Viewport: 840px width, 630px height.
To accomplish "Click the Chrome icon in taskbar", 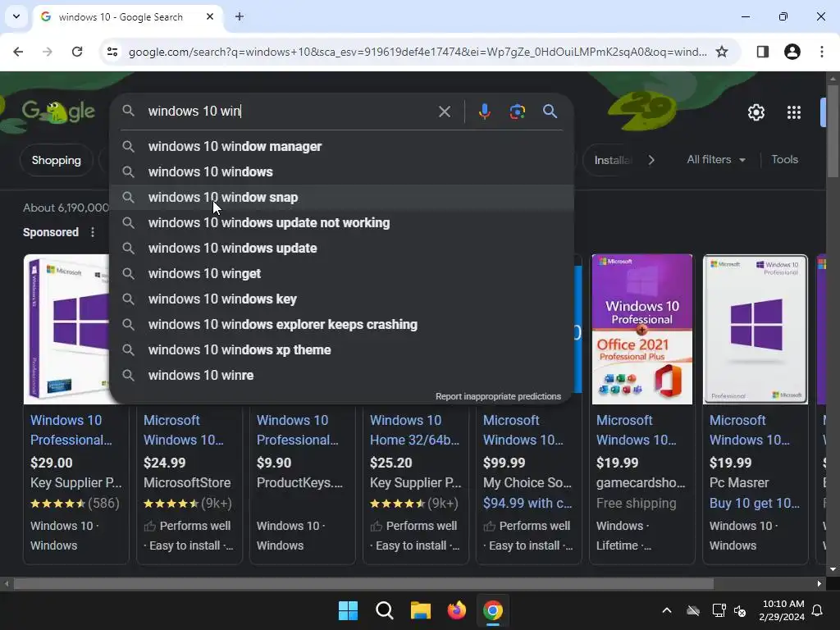I will coord(493,610).
